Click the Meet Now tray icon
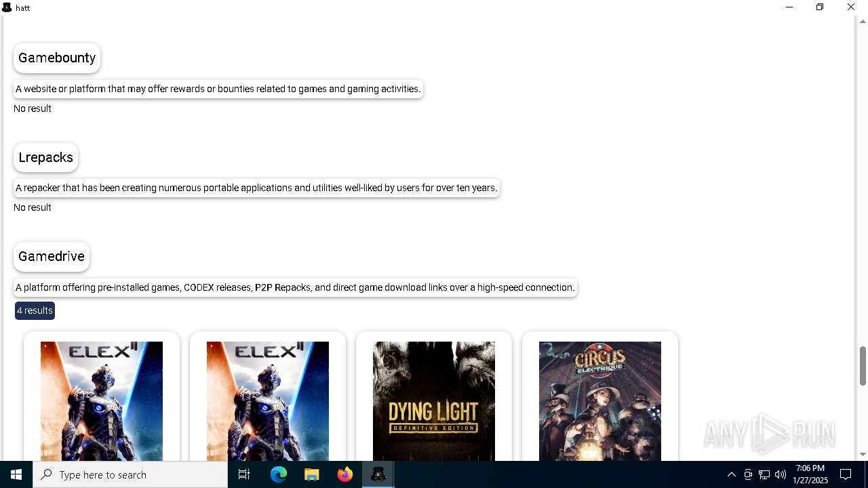 [x=748, y=474]
